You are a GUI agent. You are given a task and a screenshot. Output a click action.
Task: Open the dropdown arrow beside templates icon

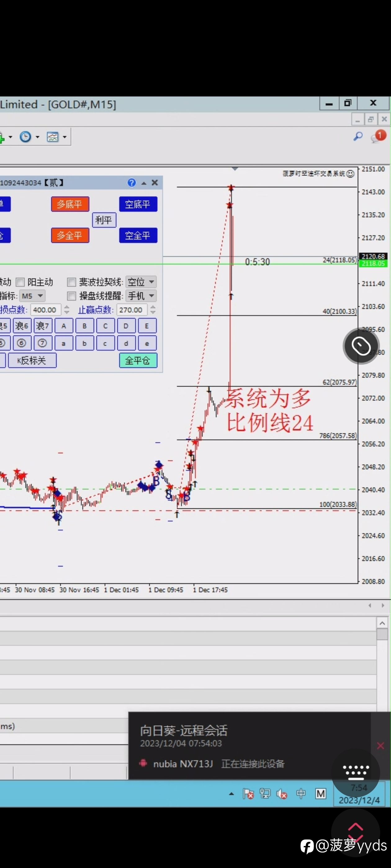(65, 137)
